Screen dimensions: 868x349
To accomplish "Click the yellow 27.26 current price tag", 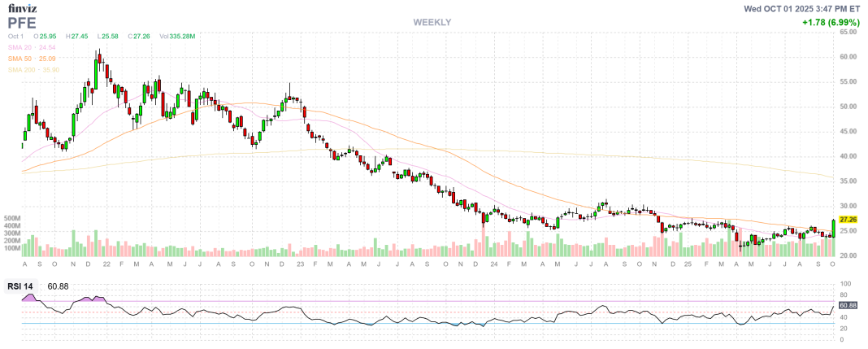I will click(848, 220).
